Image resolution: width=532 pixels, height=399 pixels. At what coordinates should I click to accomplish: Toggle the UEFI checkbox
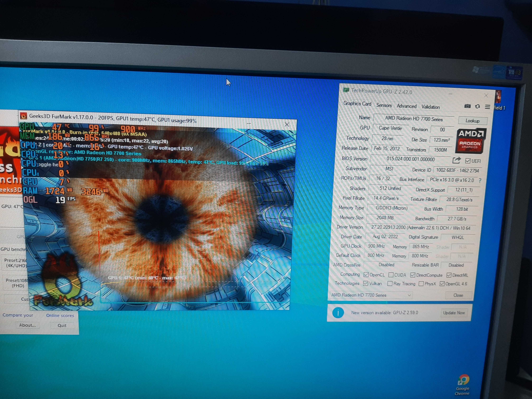pyautogui.click(x=467, y=161)
